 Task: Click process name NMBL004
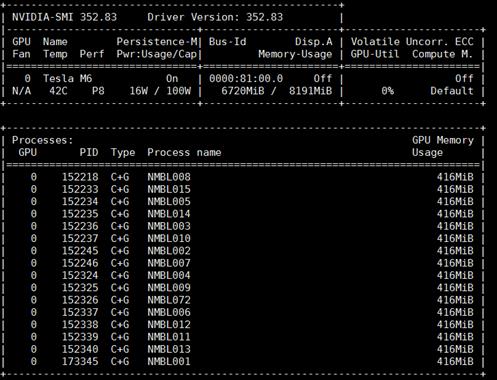(169, 276)
